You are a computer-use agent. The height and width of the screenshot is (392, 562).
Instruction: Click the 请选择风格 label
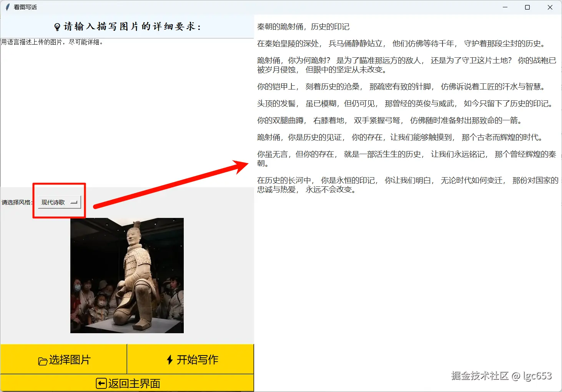[17, 202]
